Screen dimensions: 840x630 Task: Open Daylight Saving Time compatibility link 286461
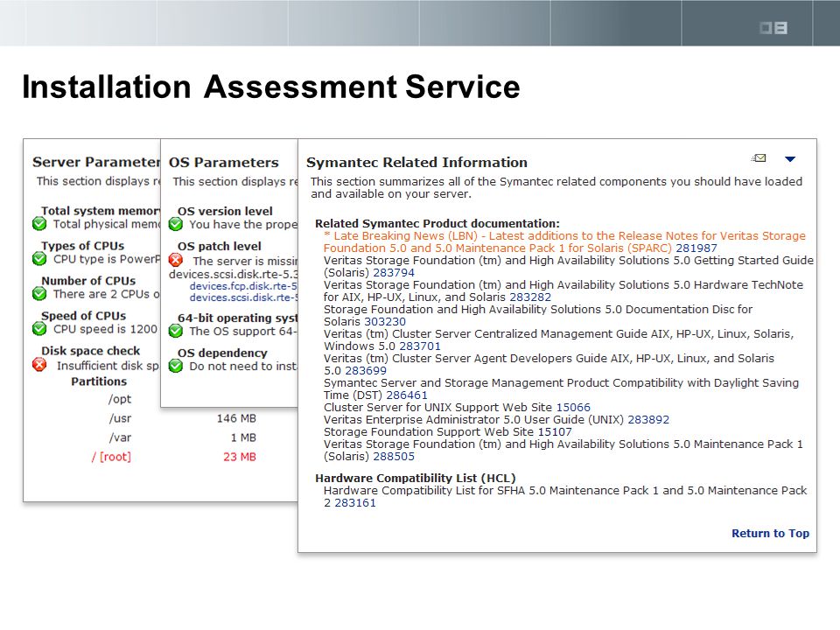407,395
